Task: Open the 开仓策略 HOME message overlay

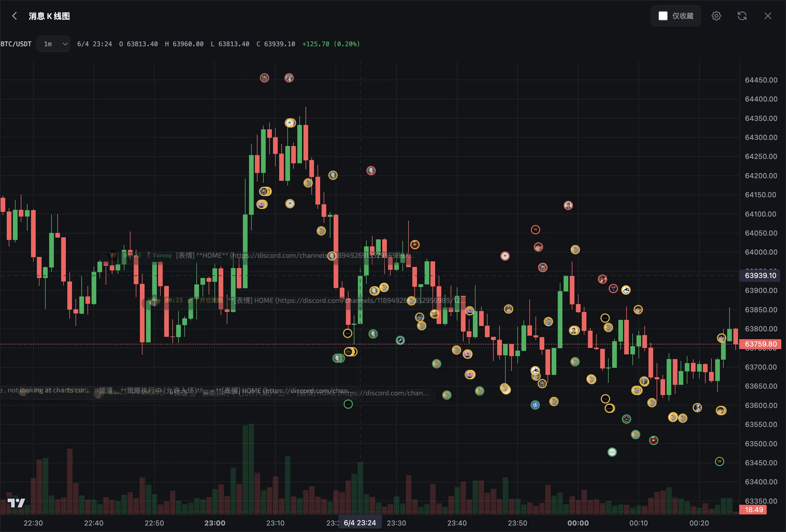Action: [306, 300]
